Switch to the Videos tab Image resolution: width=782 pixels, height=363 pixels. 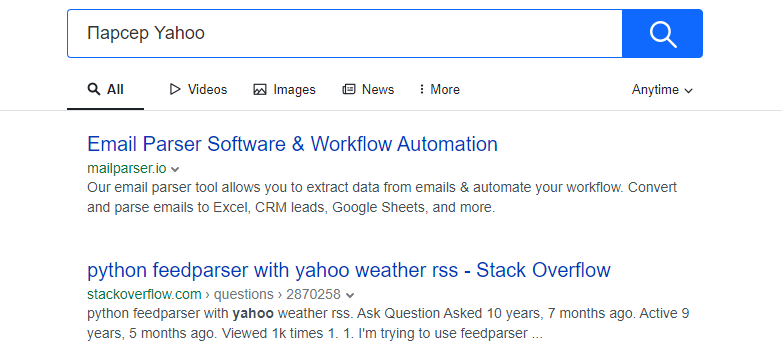pos(198,89)
